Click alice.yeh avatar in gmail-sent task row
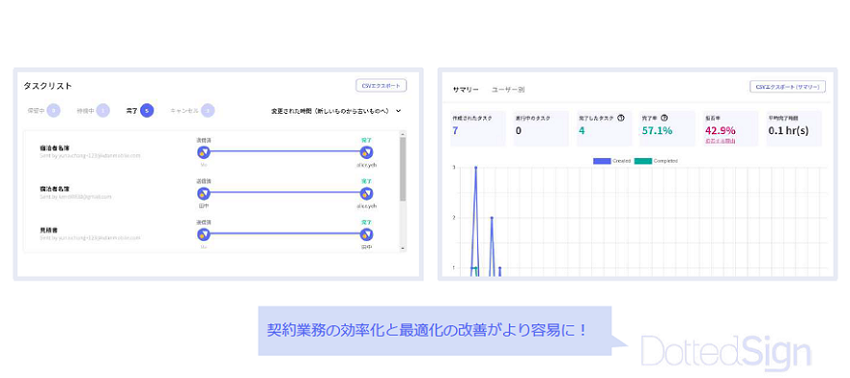Image resolution: width=850 pixels, height=378 pixels. pos(366,194)
